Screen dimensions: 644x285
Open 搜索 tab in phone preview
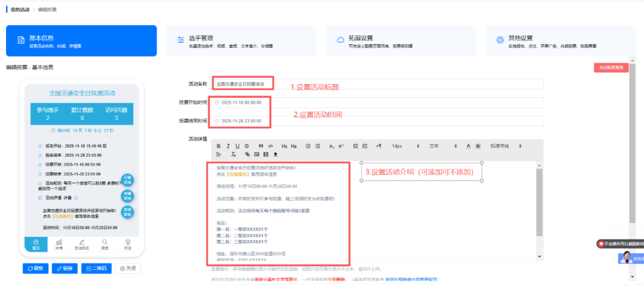click(x=105, y=244)
